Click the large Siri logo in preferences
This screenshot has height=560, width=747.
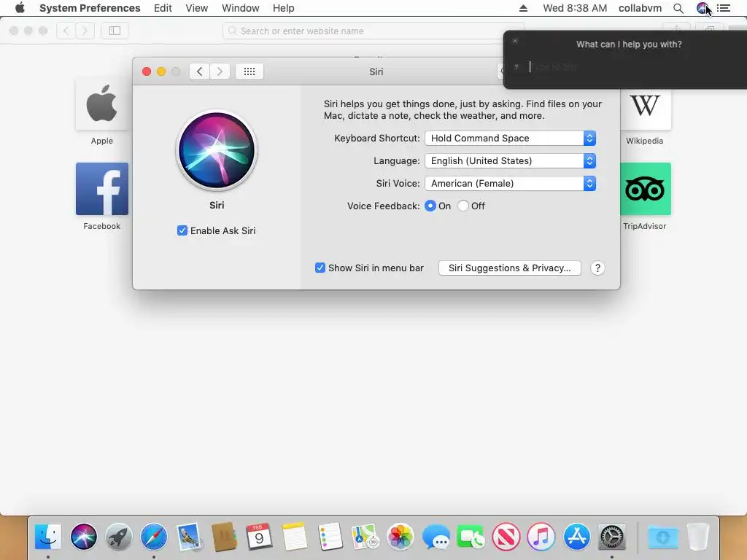(x=217, y=150)
